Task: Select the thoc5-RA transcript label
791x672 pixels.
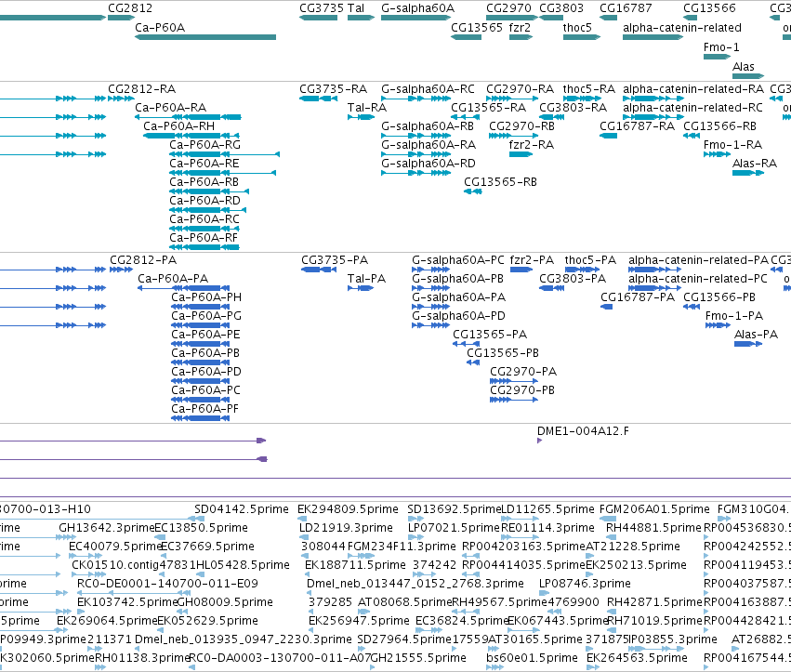Action: click(588, 89)
